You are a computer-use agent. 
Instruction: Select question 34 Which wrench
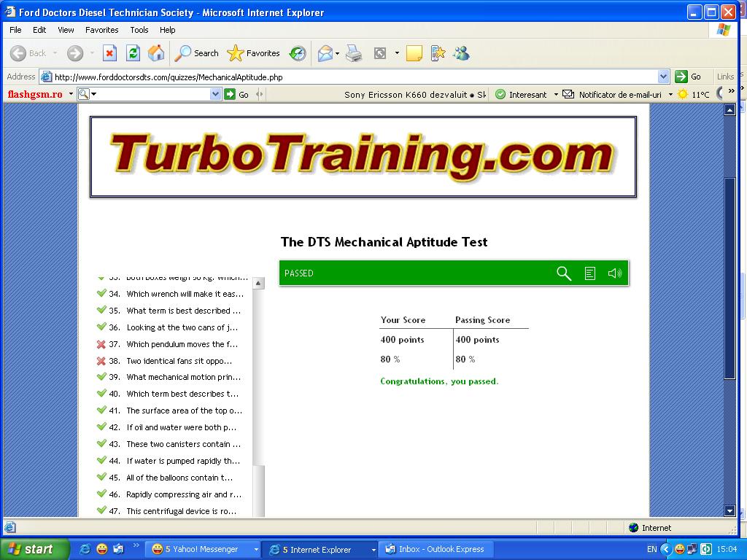[x=170, y=295]
